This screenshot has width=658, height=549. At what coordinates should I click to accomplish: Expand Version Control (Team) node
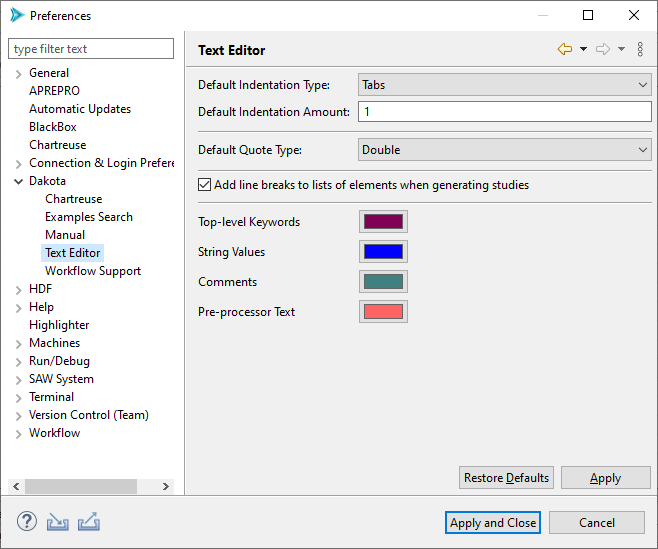(18, 416)
